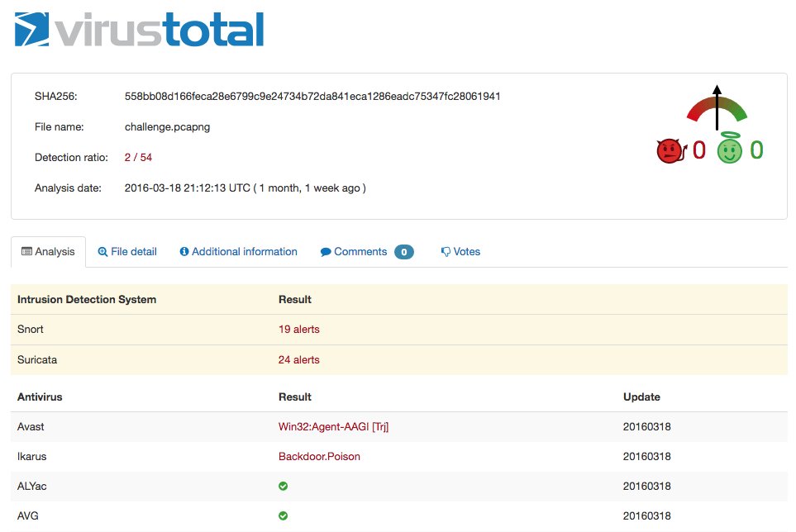Click the detection ratio 2 / 54

coord(138,157)
